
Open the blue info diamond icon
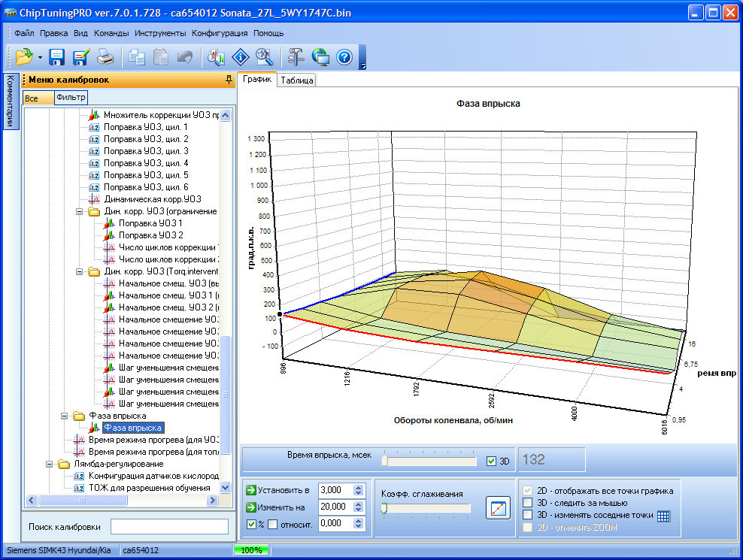(x=240, y=57)
